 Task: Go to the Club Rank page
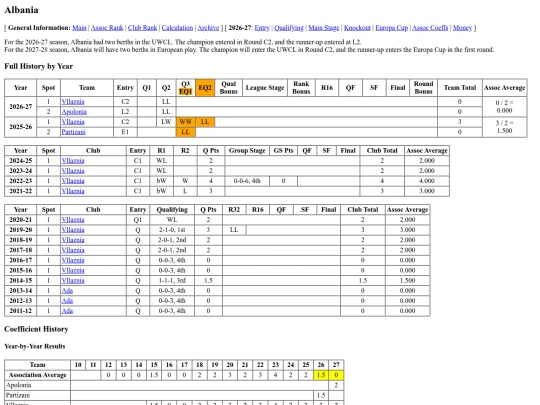142,28
